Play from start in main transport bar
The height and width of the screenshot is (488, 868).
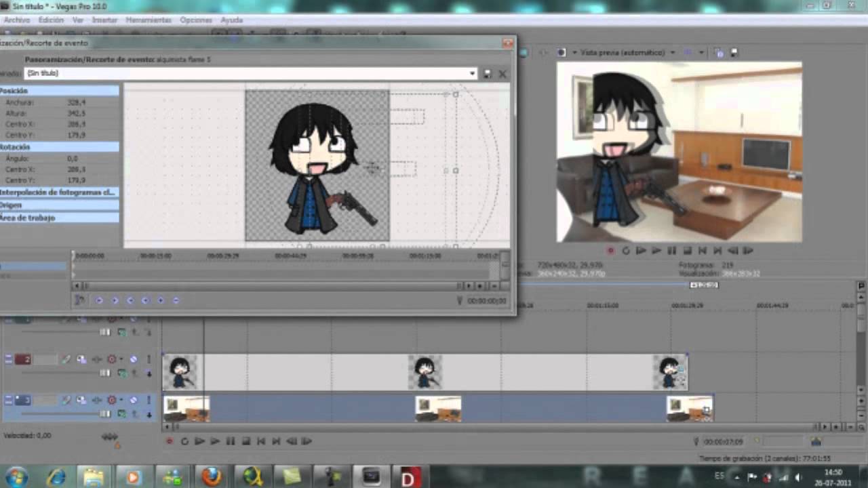[x=199, y=441]
